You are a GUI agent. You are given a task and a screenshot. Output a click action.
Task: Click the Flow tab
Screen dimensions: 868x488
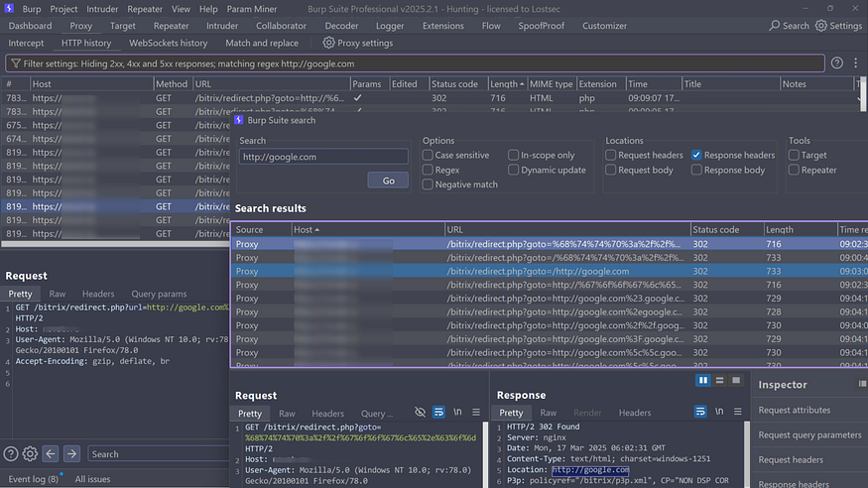coord(491,26)
